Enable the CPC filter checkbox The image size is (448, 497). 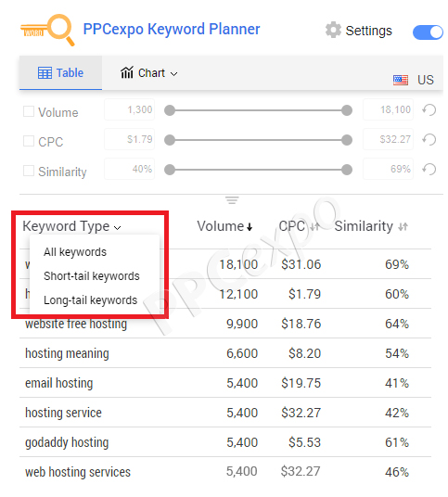tap(29, 141)
